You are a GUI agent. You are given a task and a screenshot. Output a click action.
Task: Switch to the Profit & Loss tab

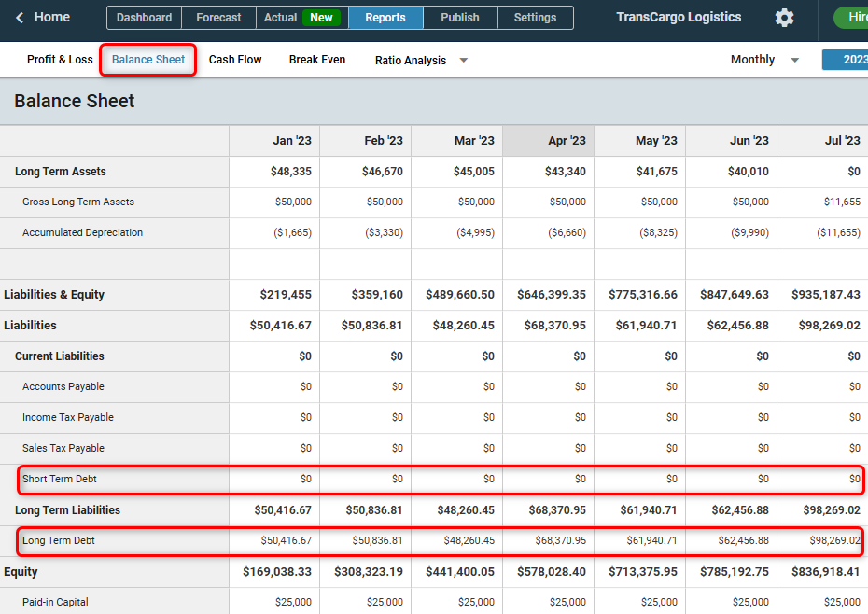(60, 60)
